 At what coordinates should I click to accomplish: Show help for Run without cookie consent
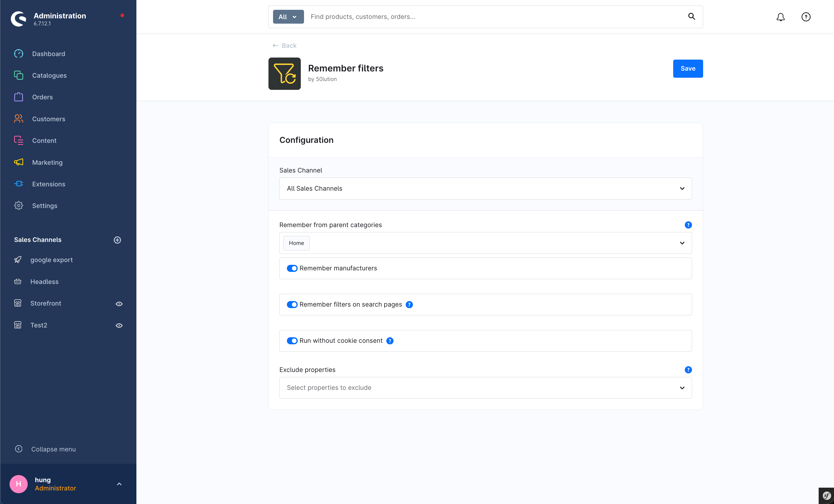click(390, 341)
